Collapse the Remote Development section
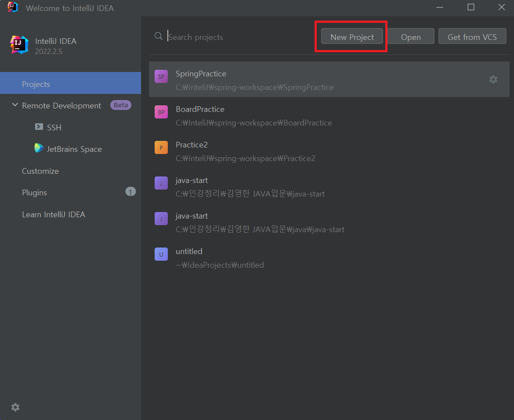The width and height of the screenshot is (514, 420). point(15,105)
